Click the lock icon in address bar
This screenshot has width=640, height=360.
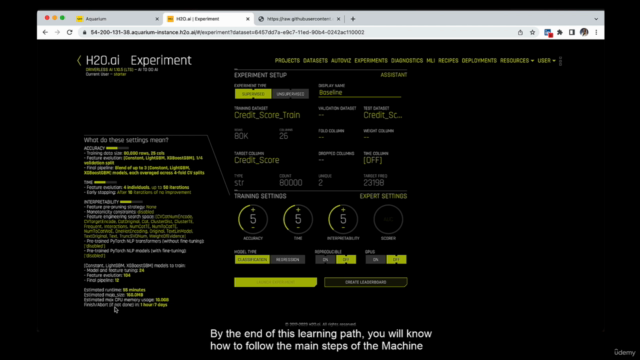click(x=84, y=32)
